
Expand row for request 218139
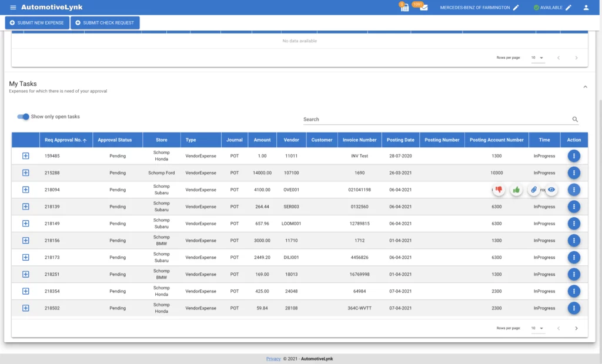point(26,206)
